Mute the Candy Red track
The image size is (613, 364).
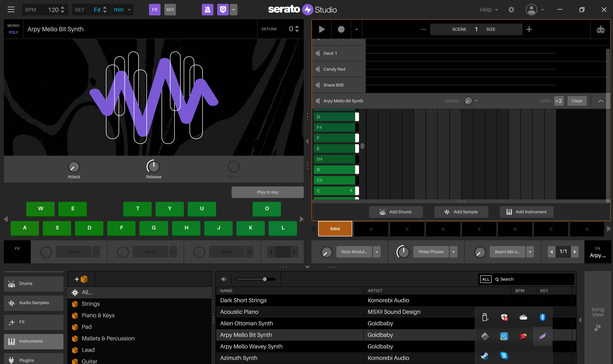coord(318,69)
